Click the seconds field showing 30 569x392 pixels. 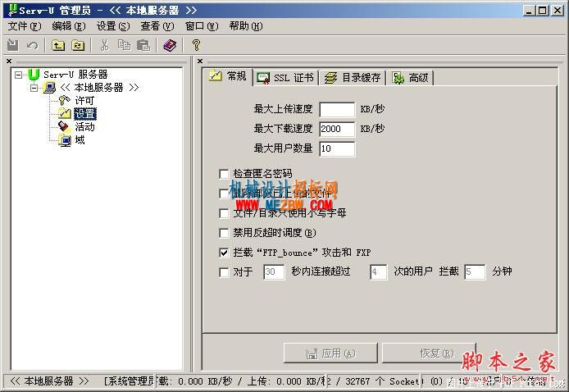(x=274, y=272)
